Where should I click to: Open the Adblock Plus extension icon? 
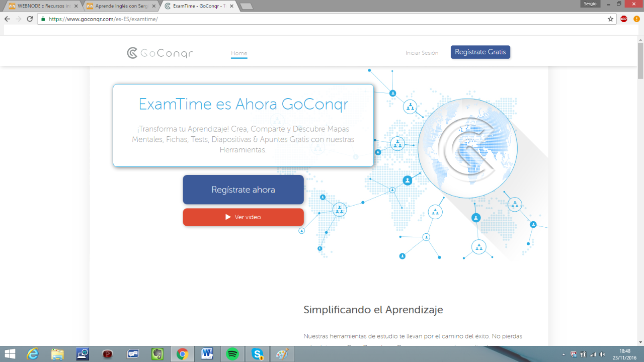(624, 19)
